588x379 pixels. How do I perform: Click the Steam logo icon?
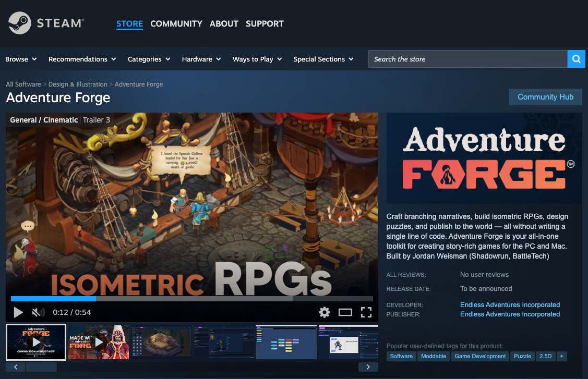pyautogui.click(x=19, y=23)
